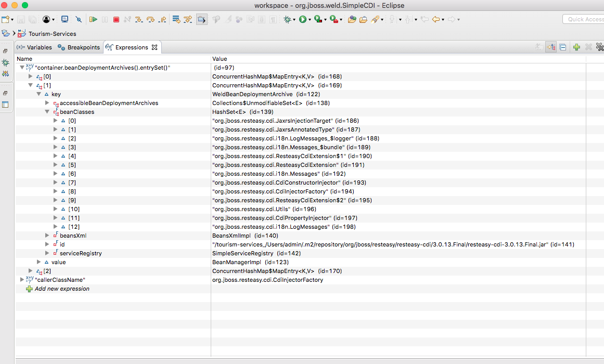Click the Quick Access search field
This screenshot has width=604, height=364.
583,19
